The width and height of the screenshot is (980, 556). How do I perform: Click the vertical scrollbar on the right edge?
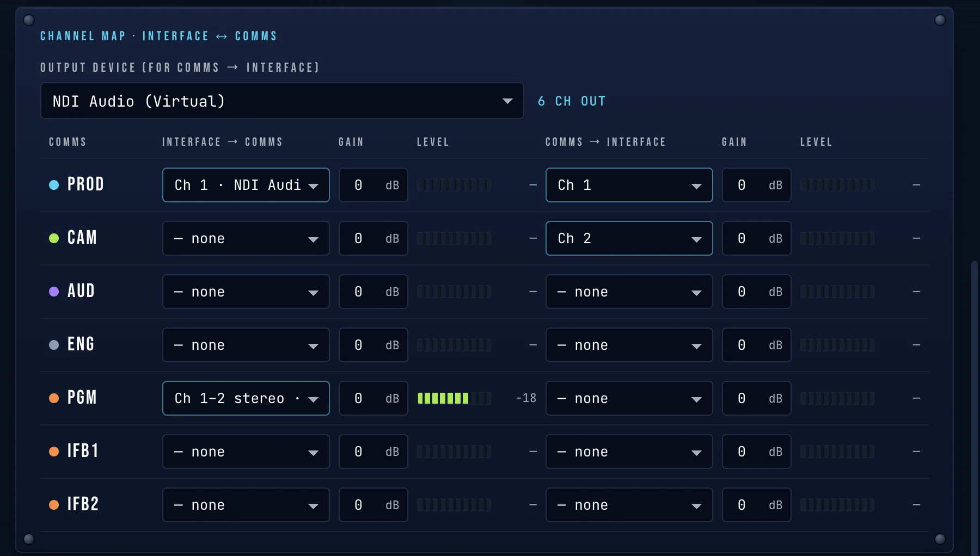point(975,408)
